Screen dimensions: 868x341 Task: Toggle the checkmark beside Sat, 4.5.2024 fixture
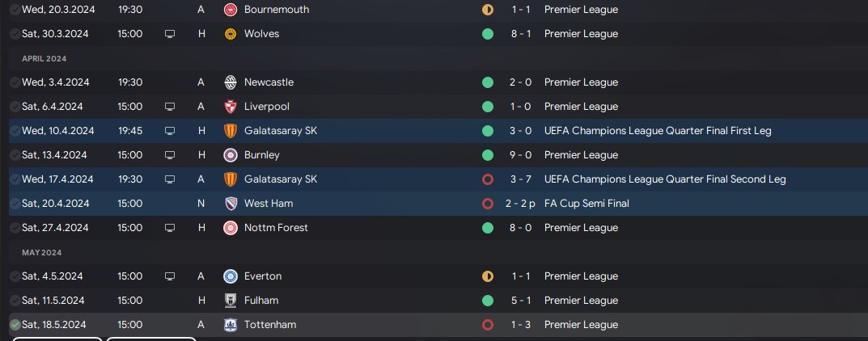coord(15,276)
